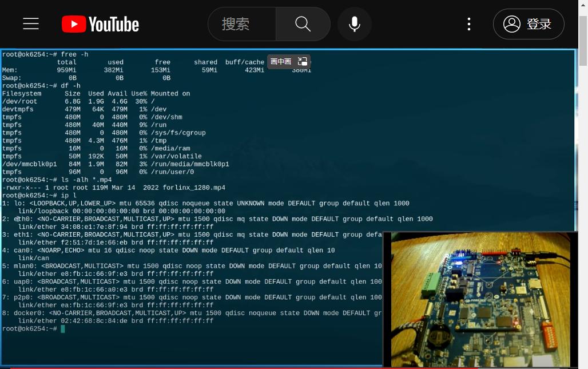Click the '/media/ram' mount point
Screen dimensions: 588x369
[170, 149]
